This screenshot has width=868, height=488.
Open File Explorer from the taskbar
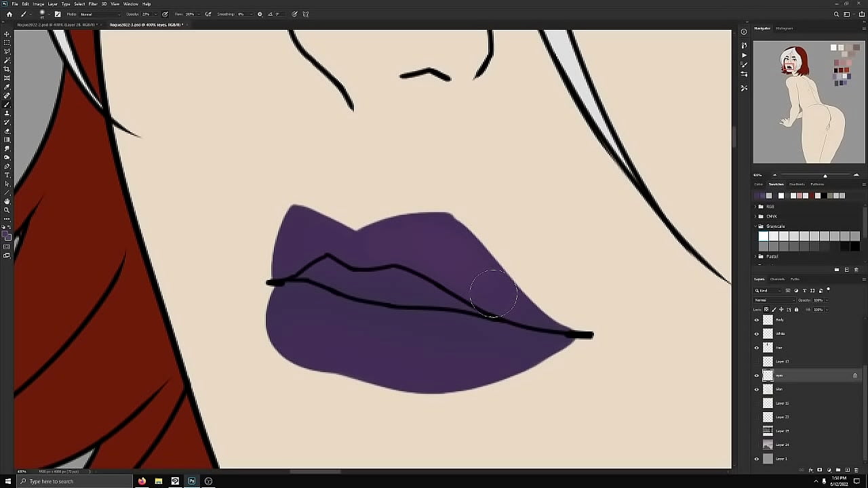tap(158, 481)
